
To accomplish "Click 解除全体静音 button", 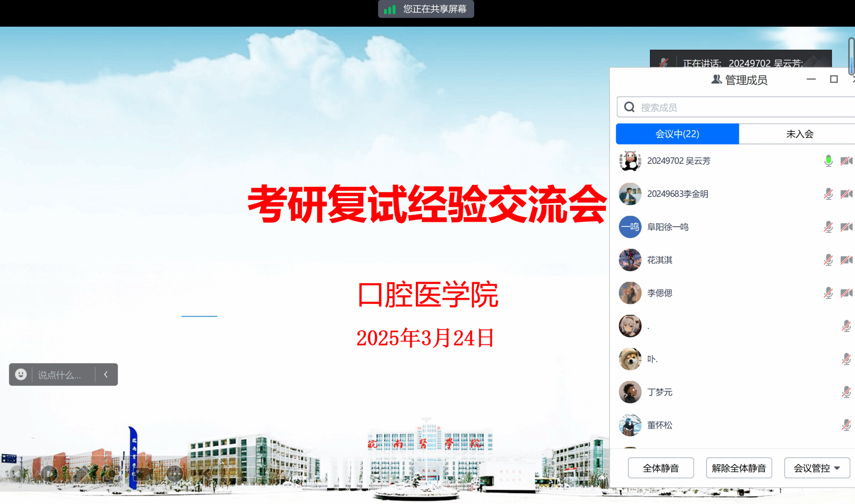I will point(739,468).
